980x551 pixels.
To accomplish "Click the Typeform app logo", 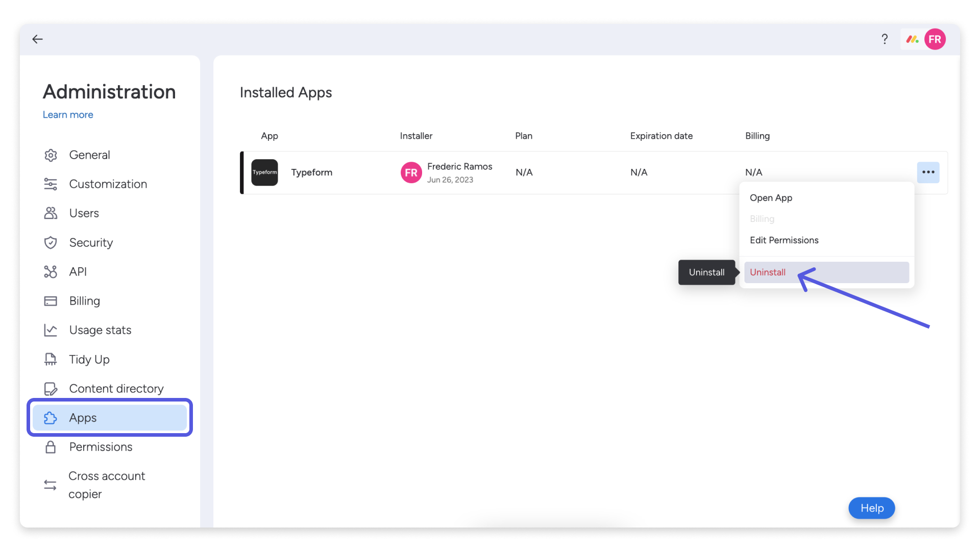I will [264, 172].
